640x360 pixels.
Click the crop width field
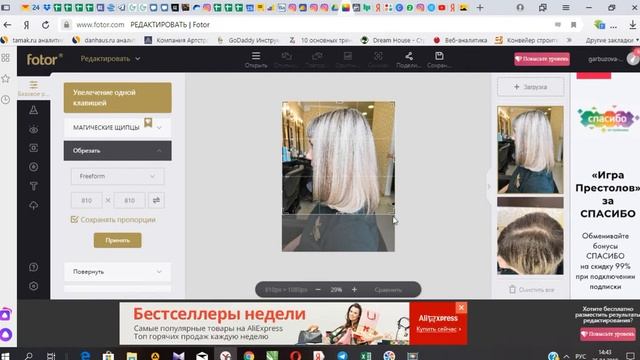87,200
